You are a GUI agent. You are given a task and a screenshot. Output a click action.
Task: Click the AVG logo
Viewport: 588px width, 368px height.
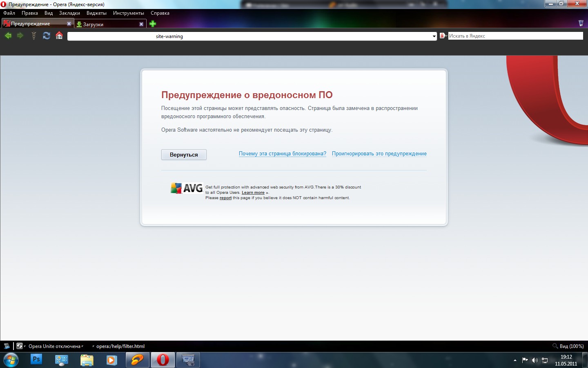187,188
